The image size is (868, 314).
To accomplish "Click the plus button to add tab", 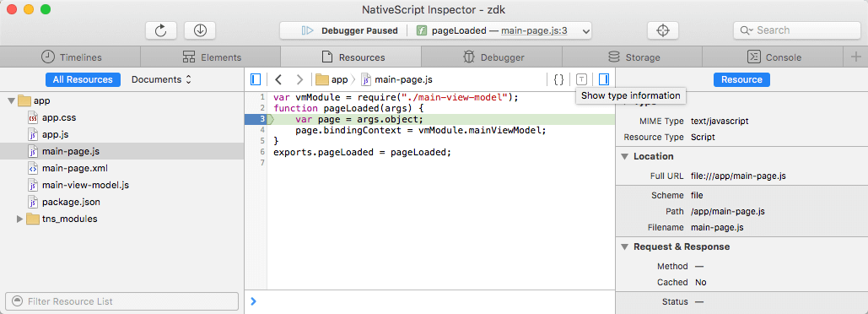I will pyautogui.click(x=856, y=57).
